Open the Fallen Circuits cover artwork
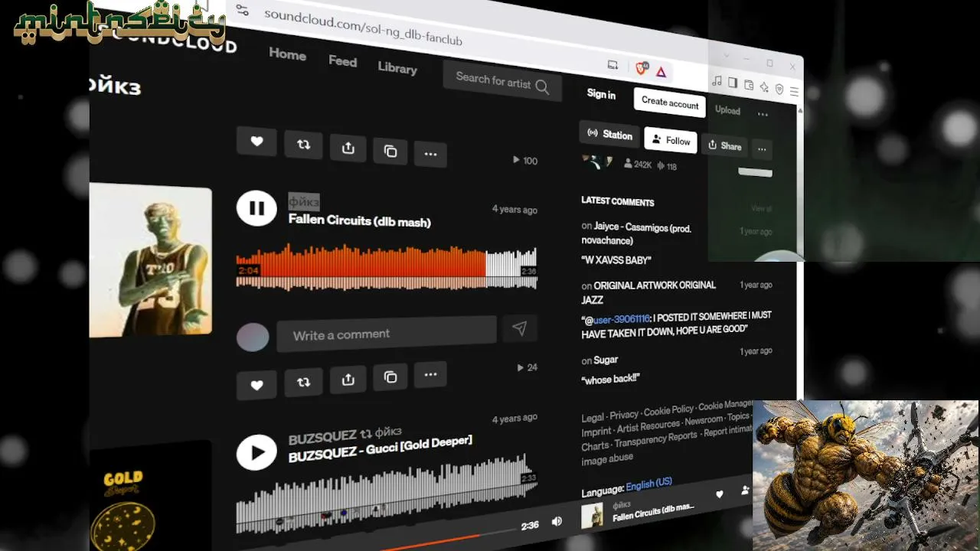 (x=151, y=259)
